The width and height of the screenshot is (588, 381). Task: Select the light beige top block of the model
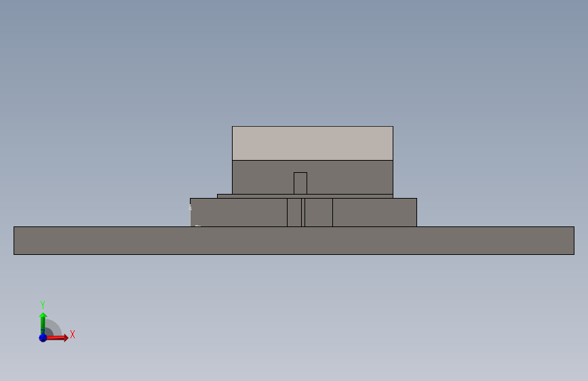pos(313,143)
